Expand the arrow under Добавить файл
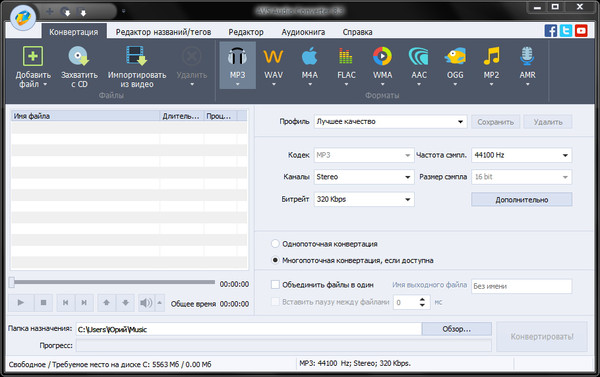The height and width of the screenshot is (377, 600). point(45,84)
